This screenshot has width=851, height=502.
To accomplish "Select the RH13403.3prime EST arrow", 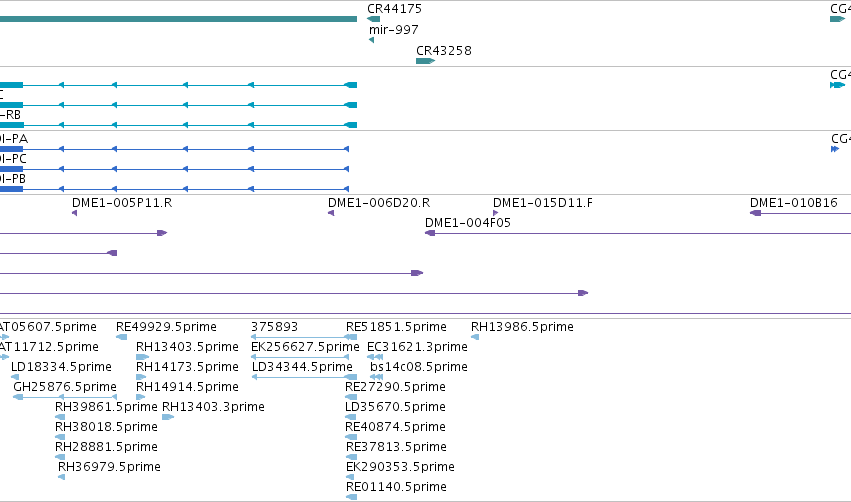I will pyautogui.click(x=168, y=417).
